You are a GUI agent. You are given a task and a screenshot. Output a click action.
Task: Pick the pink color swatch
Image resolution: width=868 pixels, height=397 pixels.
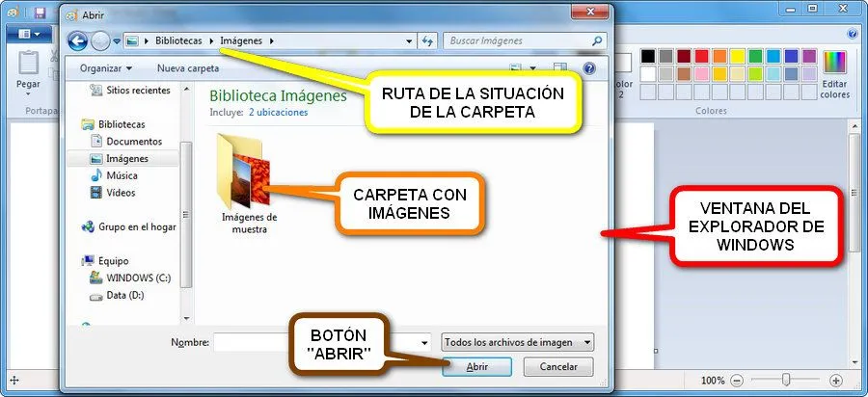[701, 73]
